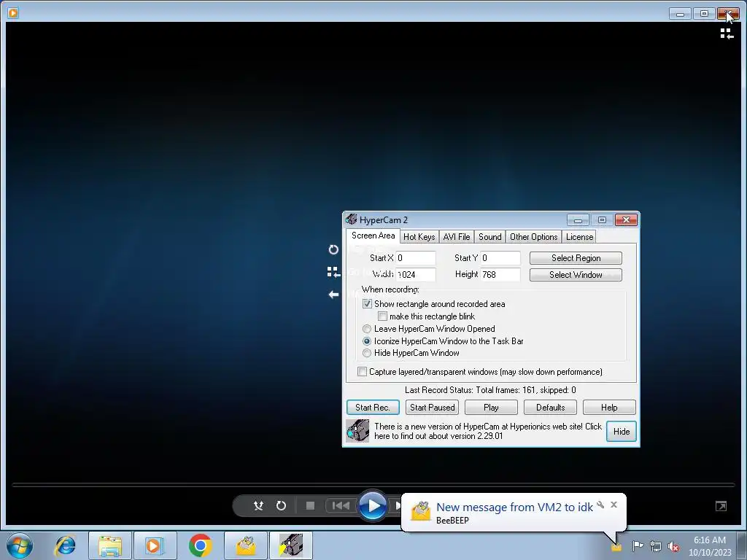Click Go to Library icon beside HyperCam
Image resolution: width=747 pixels, height=560 pixels.
point(333,272)
